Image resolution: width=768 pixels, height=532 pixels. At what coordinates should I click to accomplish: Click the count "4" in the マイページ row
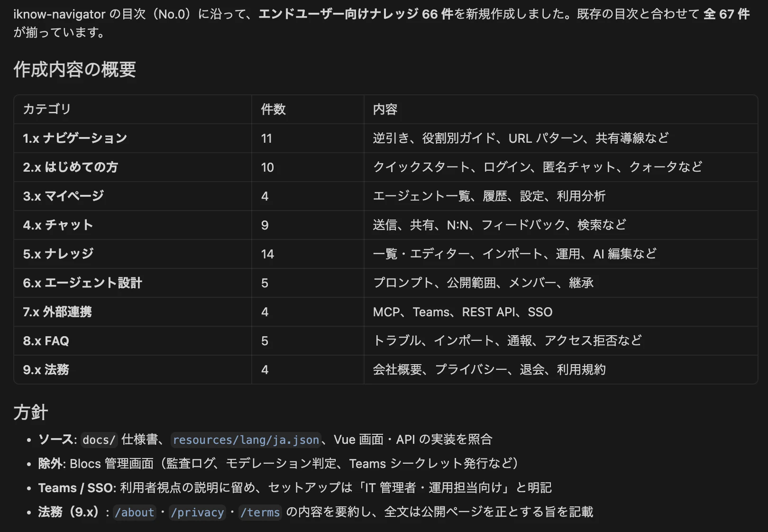[x=265, y=196]
